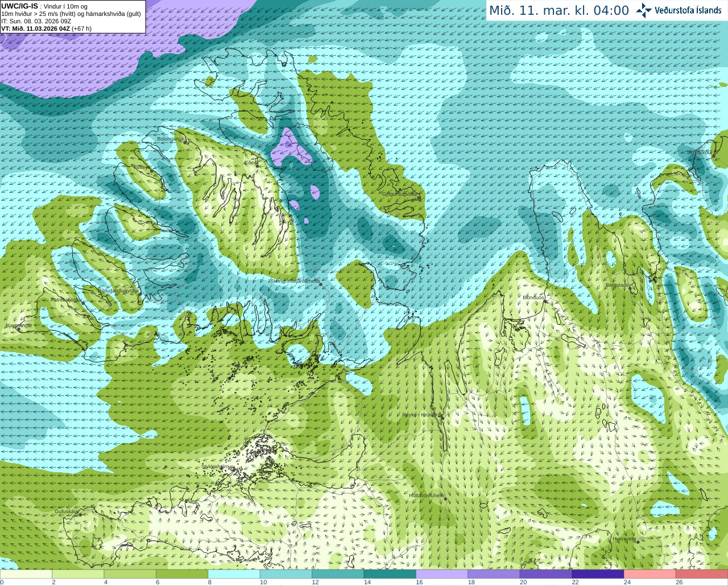Click the Siglufjörður station label

click(700, 152)
